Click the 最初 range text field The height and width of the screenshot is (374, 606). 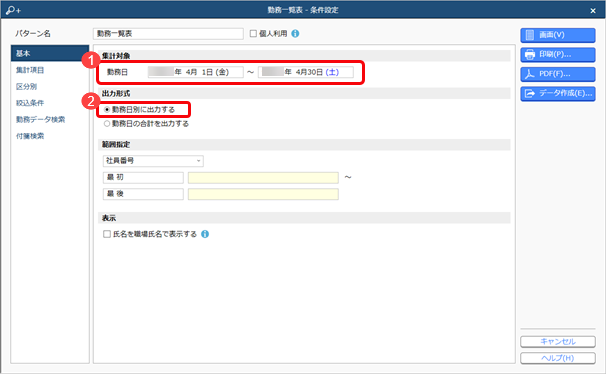pos(143,178)
